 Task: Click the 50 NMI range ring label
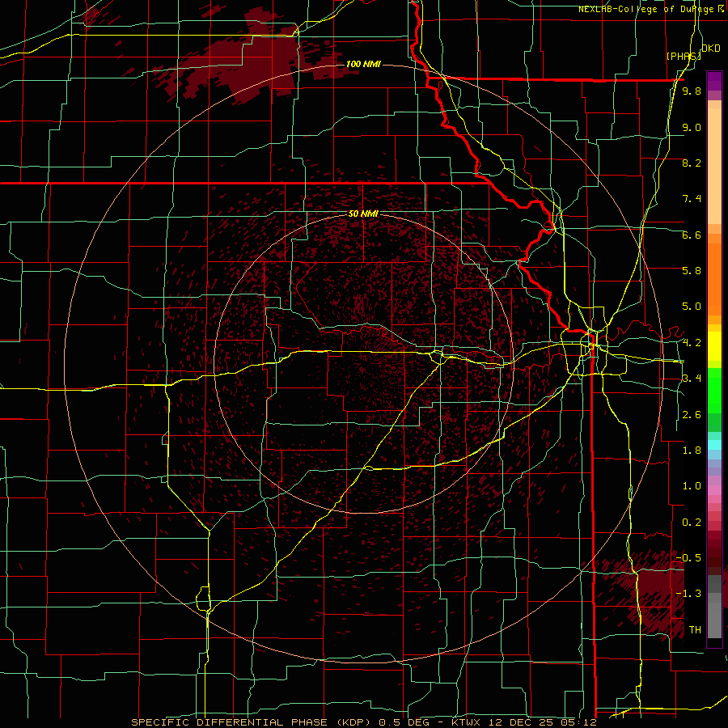tap(363, 214)
